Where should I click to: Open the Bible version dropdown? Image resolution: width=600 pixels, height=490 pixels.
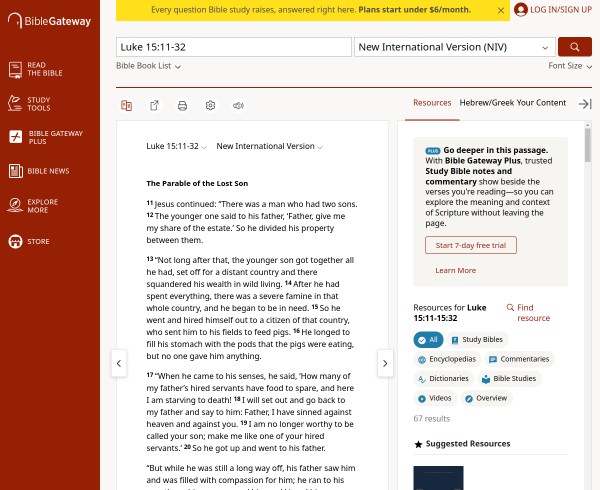coord(455,47)
